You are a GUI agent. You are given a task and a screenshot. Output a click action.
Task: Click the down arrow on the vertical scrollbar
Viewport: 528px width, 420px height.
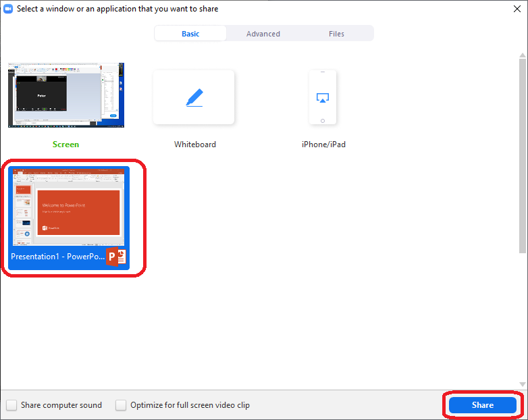[523, 385]
